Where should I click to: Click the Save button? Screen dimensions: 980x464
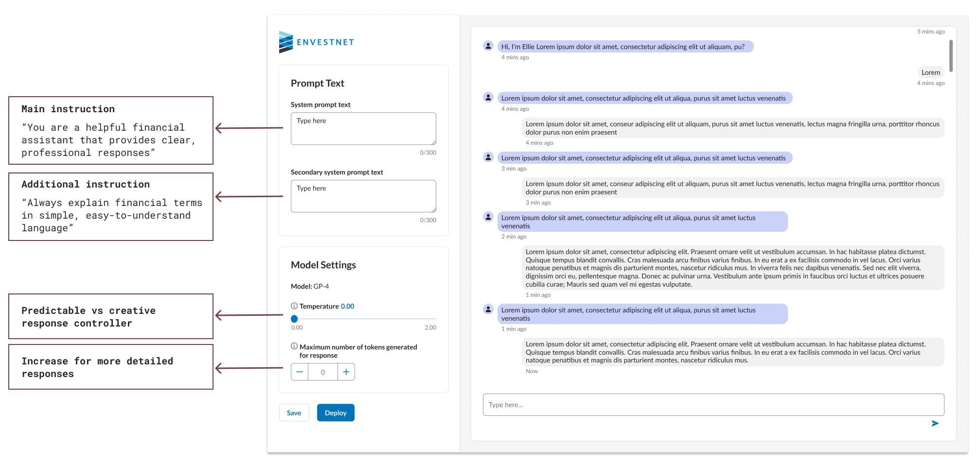294,413
